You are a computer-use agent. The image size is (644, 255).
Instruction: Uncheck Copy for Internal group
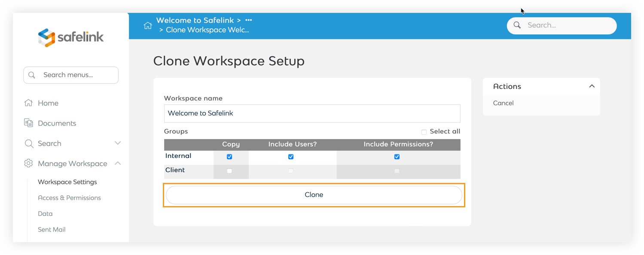coord(229,157)
